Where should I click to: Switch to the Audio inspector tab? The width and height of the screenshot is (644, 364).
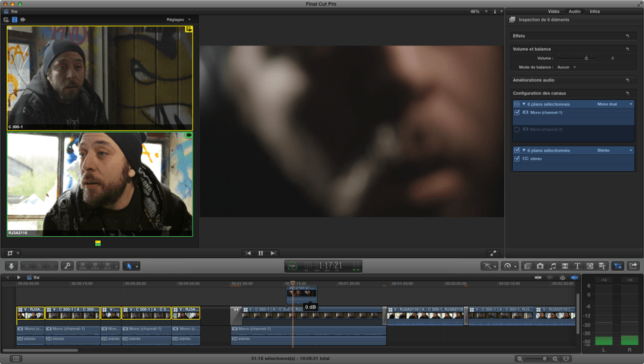pyautogui.click(x=574, y=12)
